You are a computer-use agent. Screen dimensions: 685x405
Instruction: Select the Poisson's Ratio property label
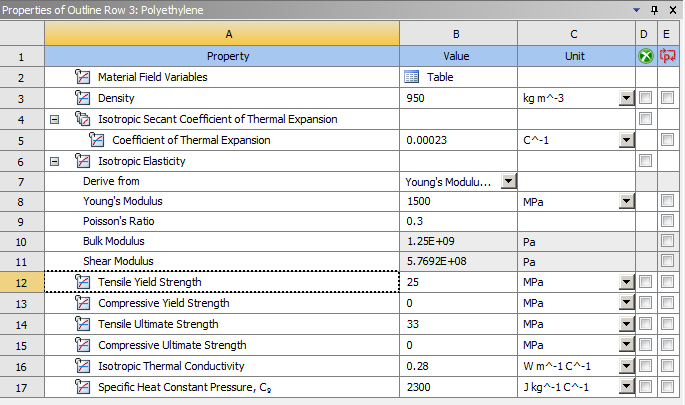coord(118,221)
